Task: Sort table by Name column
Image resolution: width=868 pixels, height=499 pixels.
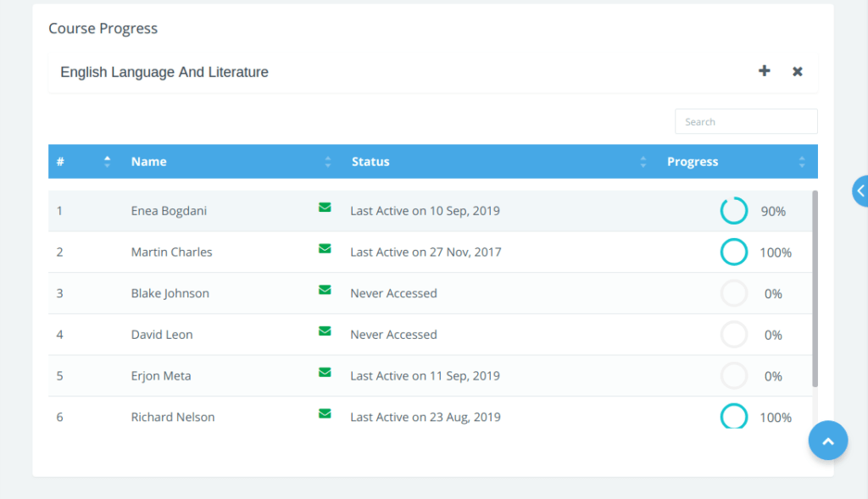Action: [328, 162]
